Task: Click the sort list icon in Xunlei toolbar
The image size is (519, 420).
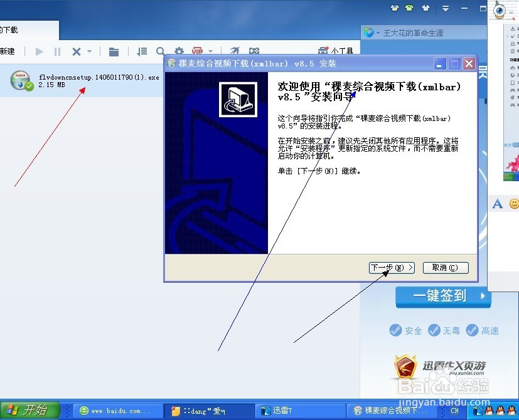Action: (142, 51)
